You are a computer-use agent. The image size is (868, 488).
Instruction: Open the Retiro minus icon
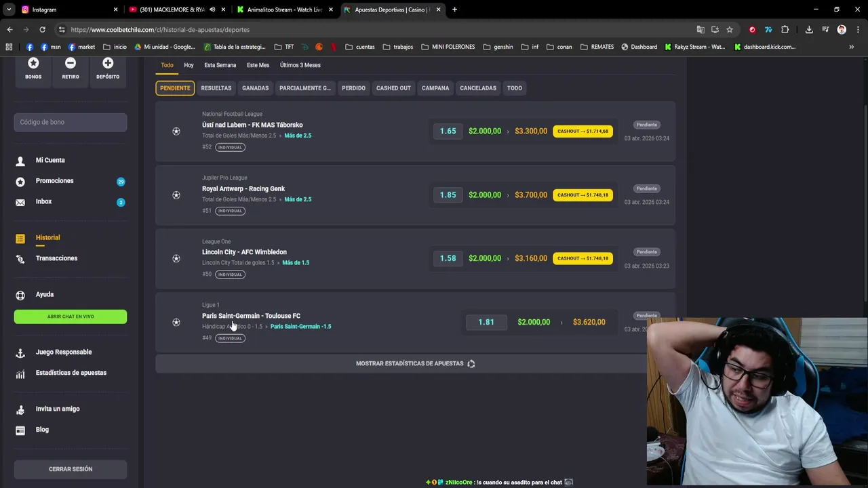[x=71, y=63]
